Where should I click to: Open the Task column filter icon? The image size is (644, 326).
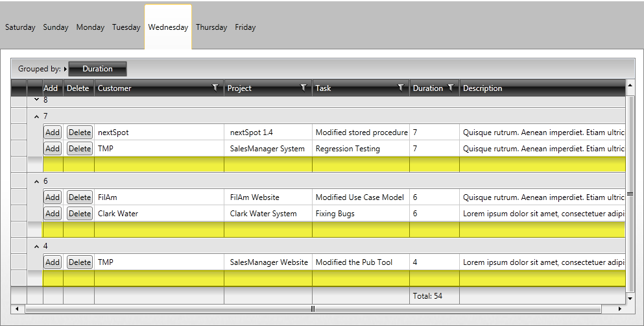(x=401, y=88)
